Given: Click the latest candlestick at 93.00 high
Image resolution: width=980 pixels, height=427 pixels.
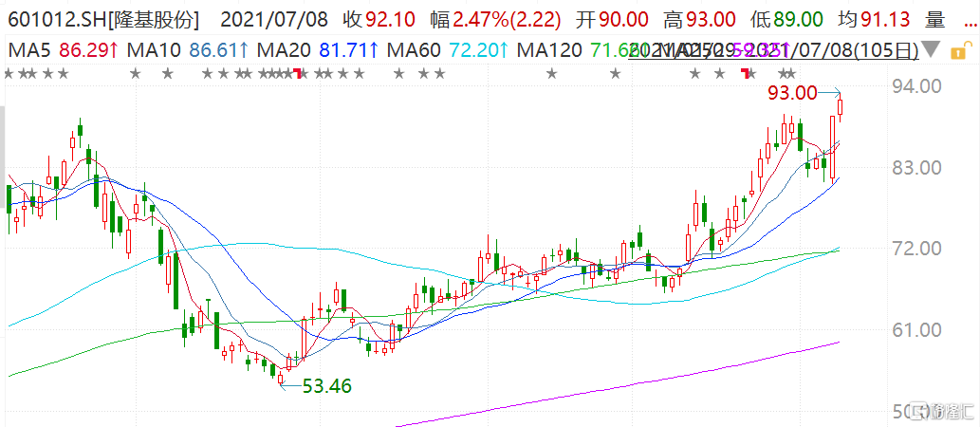Looking at the screenshot, I should click(x=841, y=107).
